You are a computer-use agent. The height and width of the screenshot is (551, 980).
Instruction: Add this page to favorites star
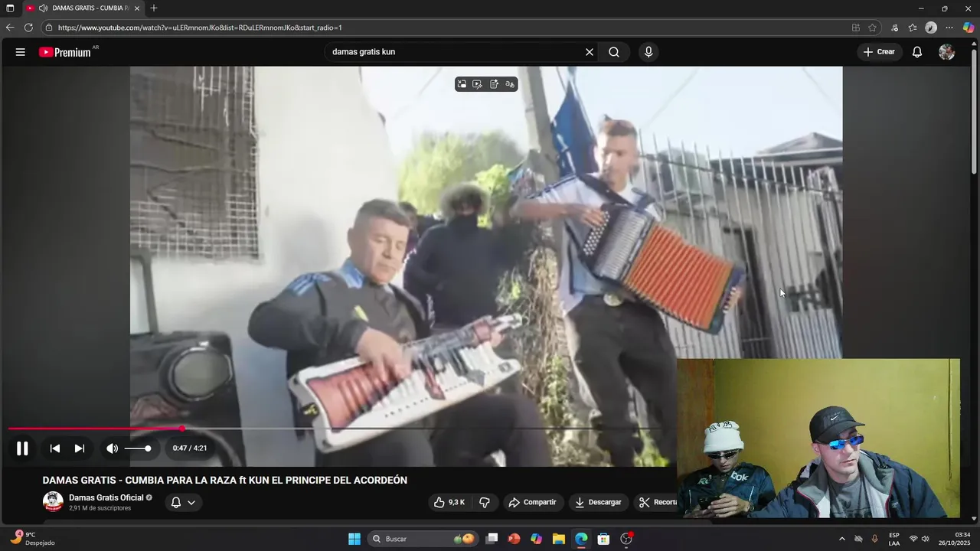click(872, 28)
